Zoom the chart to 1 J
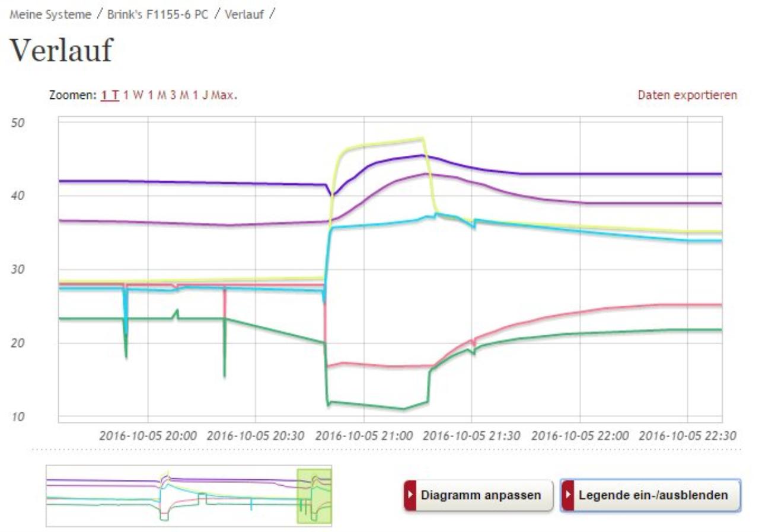Viewport: 759px width, 532px height. click(200, 95)
